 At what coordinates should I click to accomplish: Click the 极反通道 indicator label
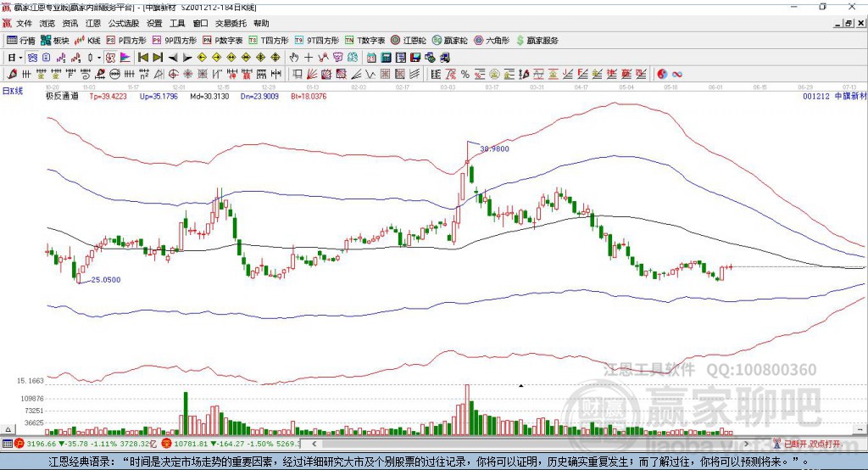[x=62, y=96]
